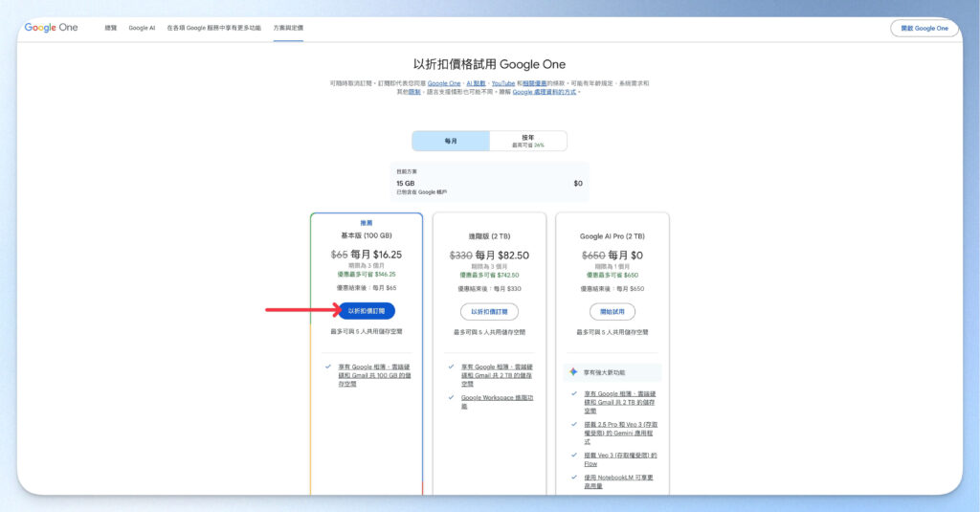Image resolution: width=980 pixels, height=512 pixels.
Task: Open 2 TB storage feature link in AI Pro
Action: coord(620,402)
